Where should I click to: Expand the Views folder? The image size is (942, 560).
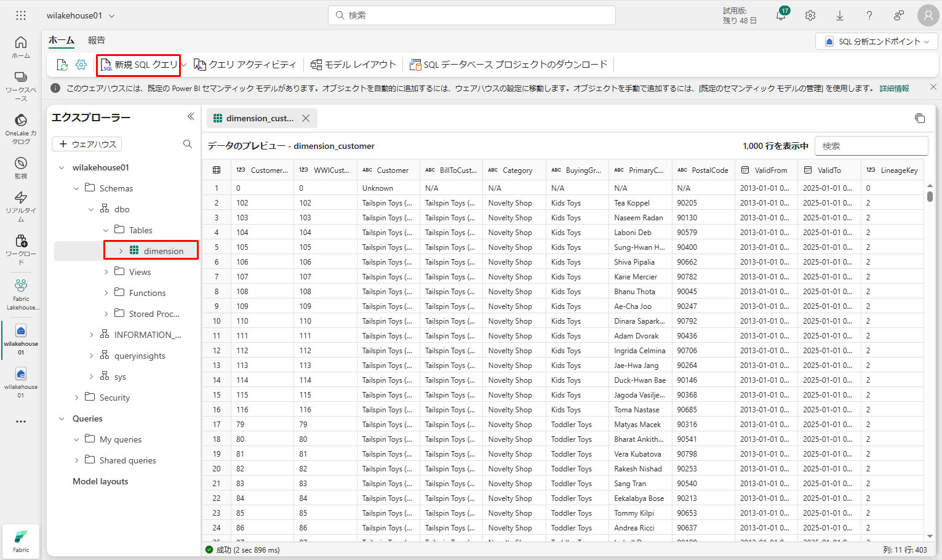tap(106, 272)
